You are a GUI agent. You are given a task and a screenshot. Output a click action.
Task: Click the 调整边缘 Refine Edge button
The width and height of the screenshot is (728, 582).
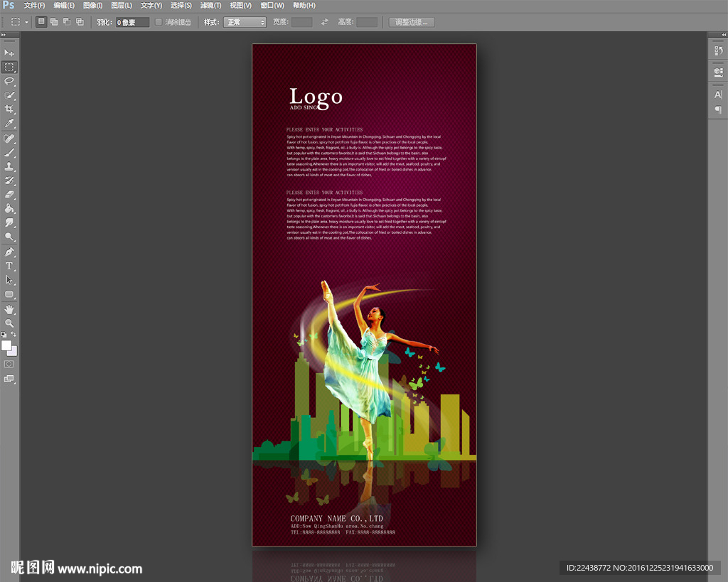point(412,22)
